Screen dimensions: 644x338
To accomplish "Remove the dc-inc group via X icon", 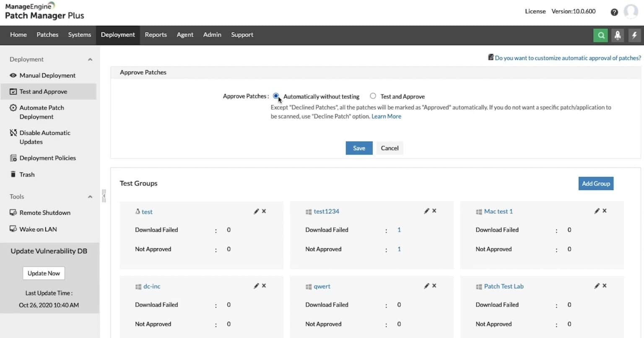I will tap(264, 286).
